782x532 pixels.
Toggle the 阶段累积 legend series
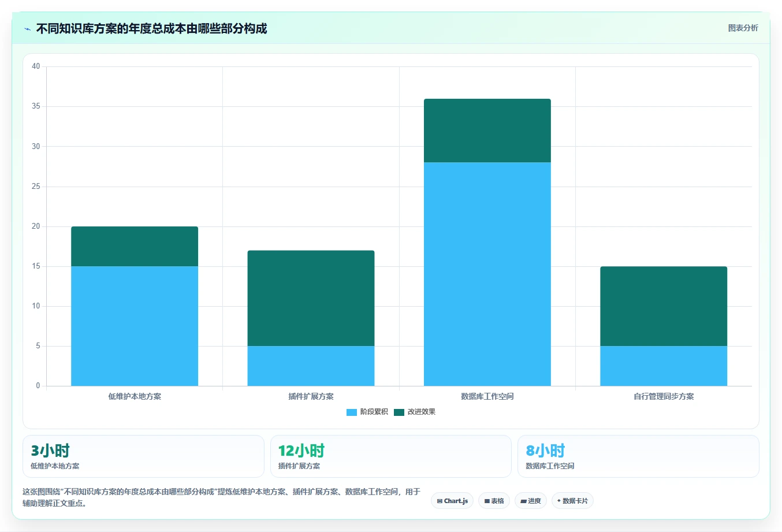point(367,412)
